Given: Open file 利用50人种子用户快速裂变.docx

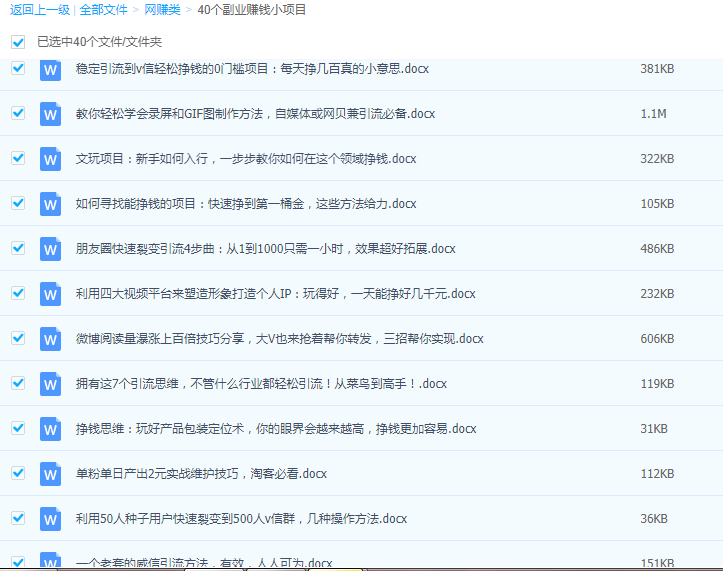Looking at the screenshot, I should (x=242, y=518).
